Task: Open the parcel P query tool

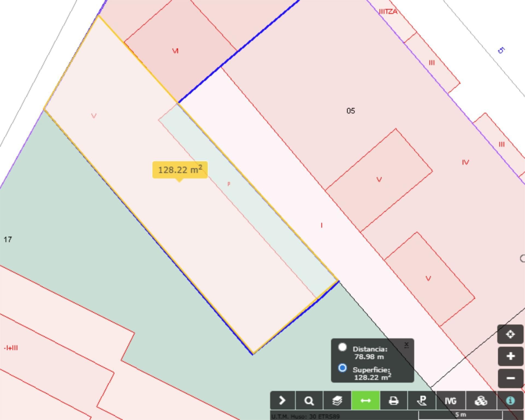Action: [422, 401]
